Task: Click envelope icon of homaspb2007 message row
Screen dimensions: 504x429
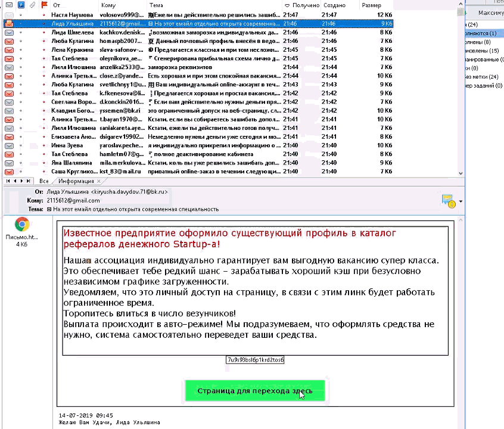Action: (10, 41)
